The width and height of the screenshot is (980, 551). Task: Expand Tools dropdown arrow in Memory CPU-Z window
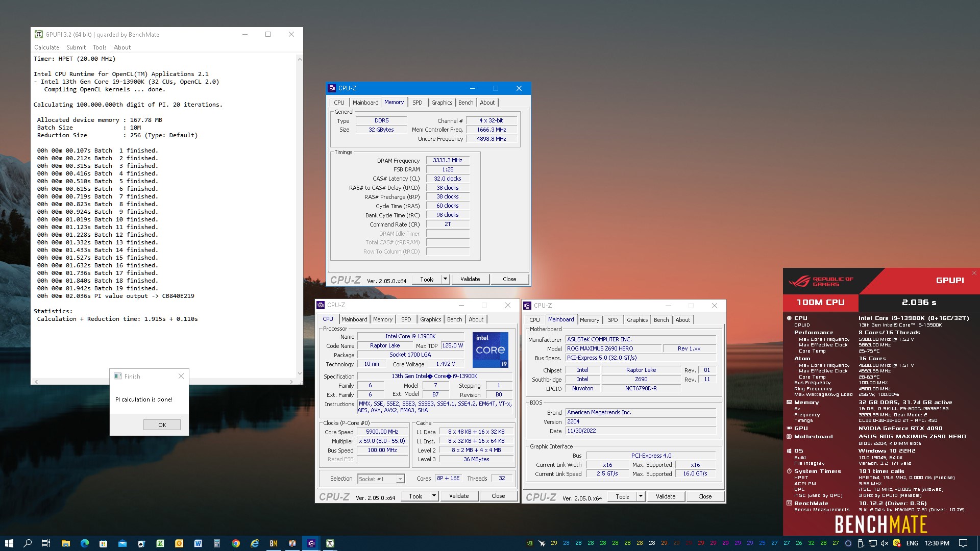click(x=445, y=279)
